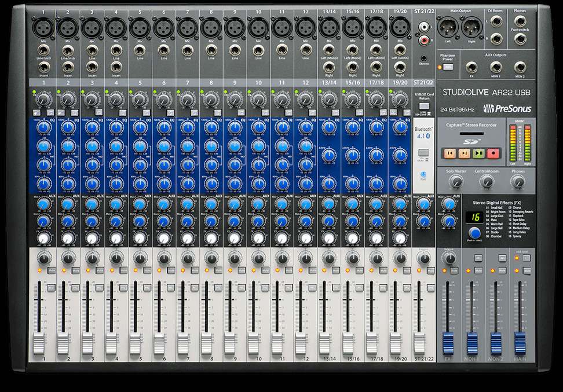Toggle the MON 1 AFL button
Viewport: 563px width, 392px height.
coord(478,258)
